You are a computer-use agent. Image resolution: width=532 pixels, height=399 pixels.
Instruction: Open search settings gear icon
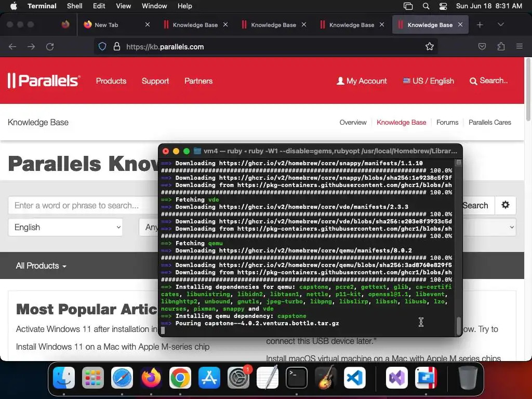[x=505, y=205]
